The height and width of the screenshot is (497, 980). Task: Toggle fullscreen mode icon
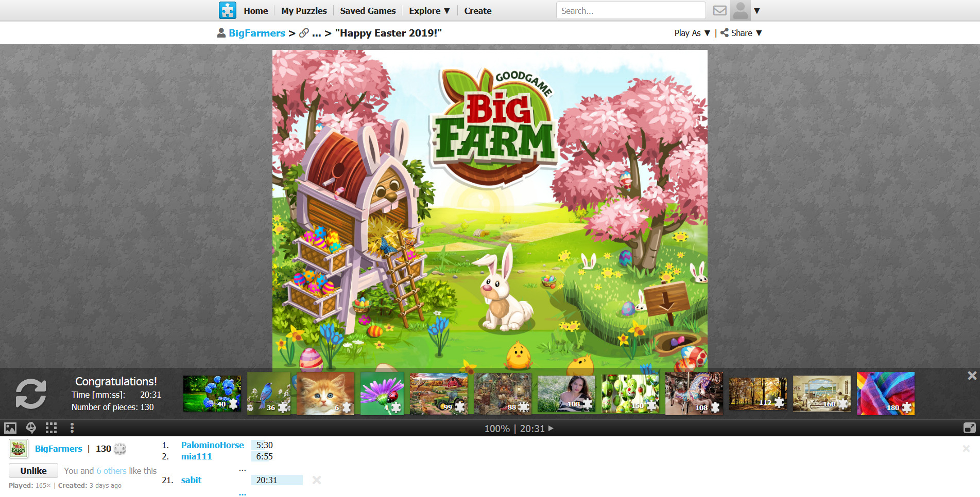coord(969,428)
